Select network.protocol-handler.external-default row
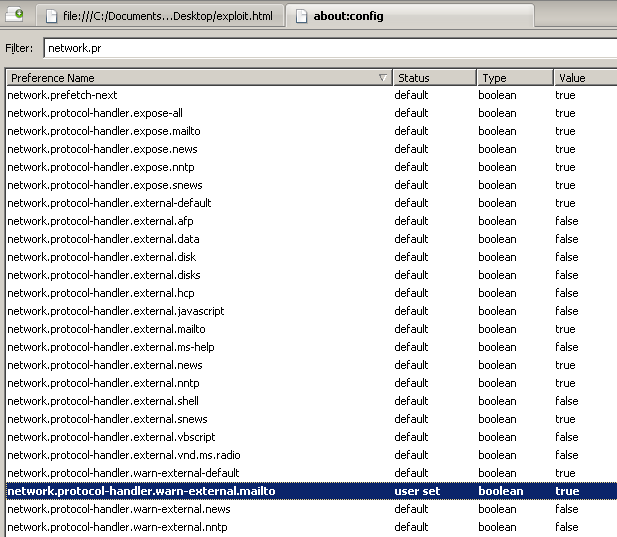Viewport: 617px width, 537px height. coord(311,203)
